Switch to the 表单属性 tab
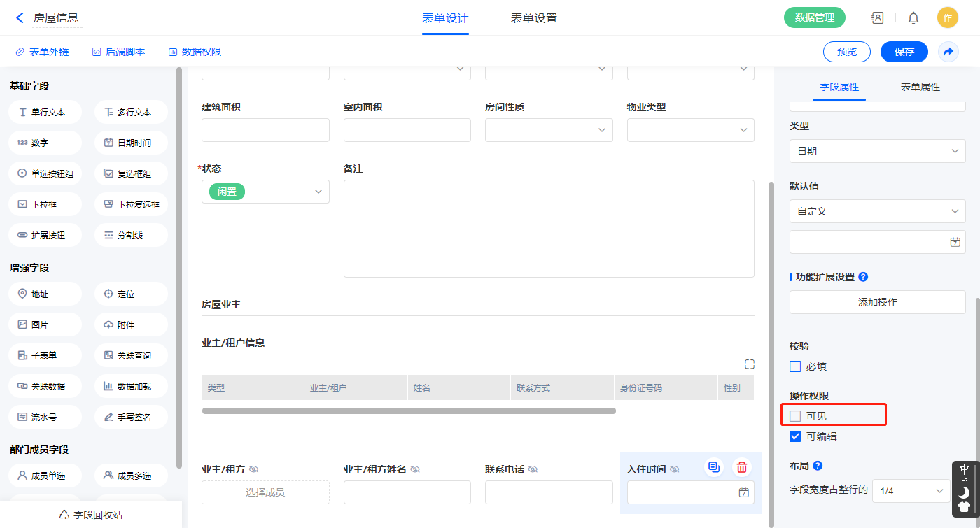980x528 pixels. (x=920, y=87)
